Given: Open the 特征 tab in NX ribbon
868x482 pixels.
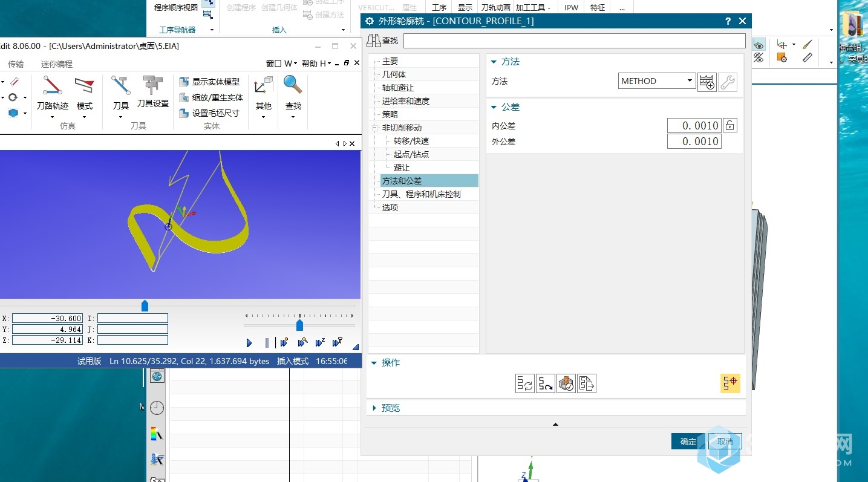Looking at the screenshot, I should point(598,7).
